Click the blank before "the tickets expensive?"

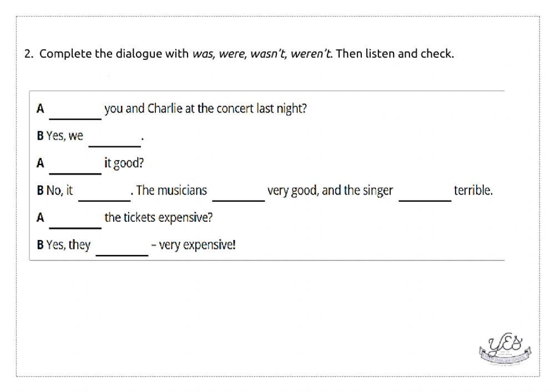click(x=75, y=220)
